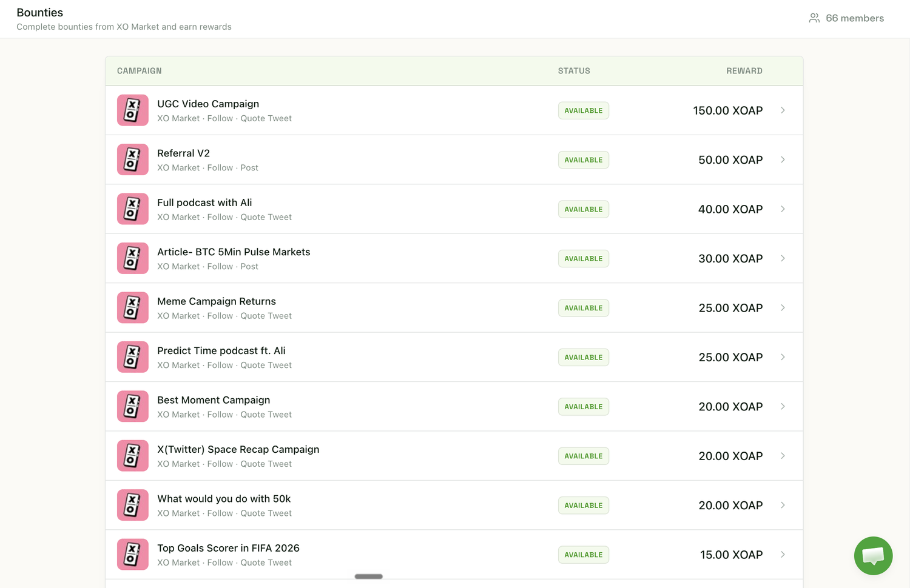
Task: Click the members people icon
Action: tap(814, 18)
